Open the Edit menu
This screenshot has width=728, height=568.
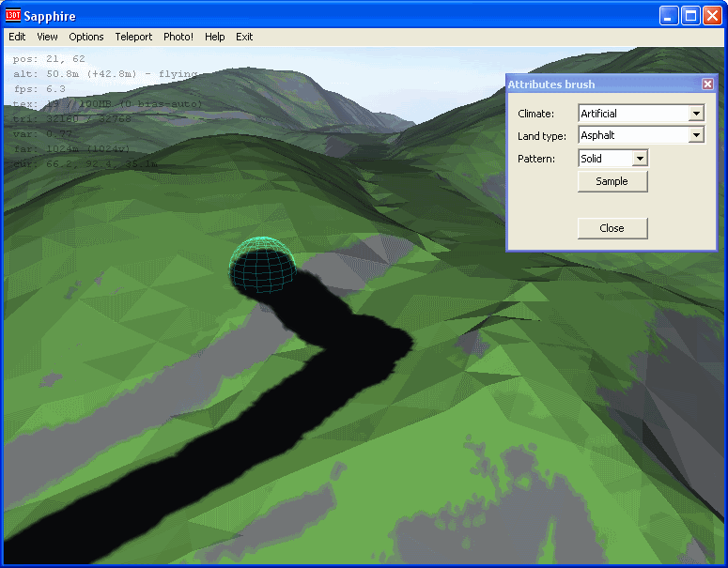pyautogui.click(x=17, y=37)
